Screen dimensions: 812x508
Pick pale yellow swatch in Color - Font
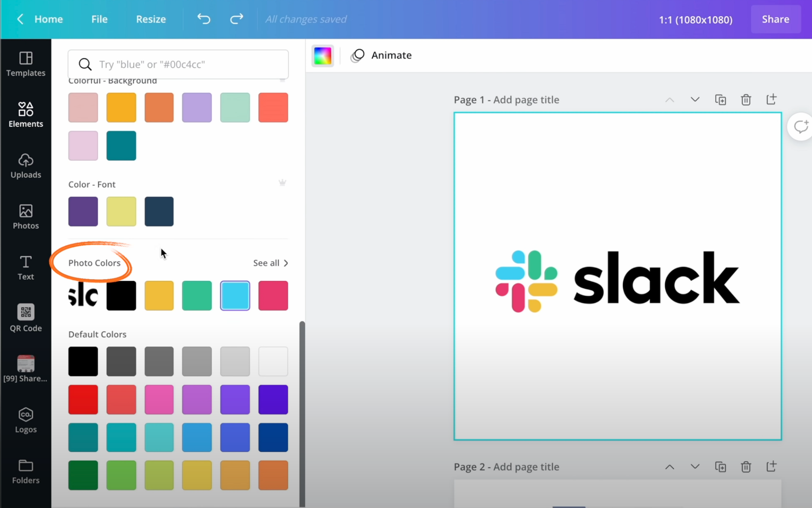coord(121,211)
